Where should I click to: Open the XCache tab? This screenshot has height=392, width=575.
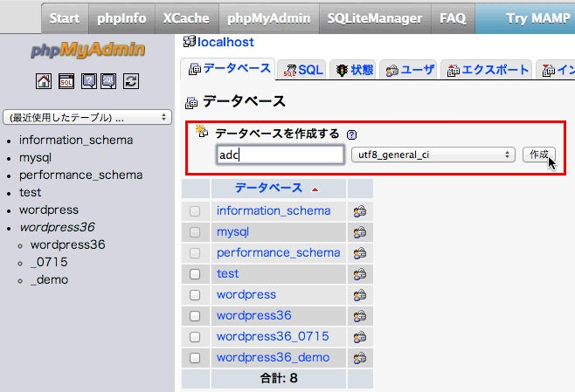tap(186, 18)
